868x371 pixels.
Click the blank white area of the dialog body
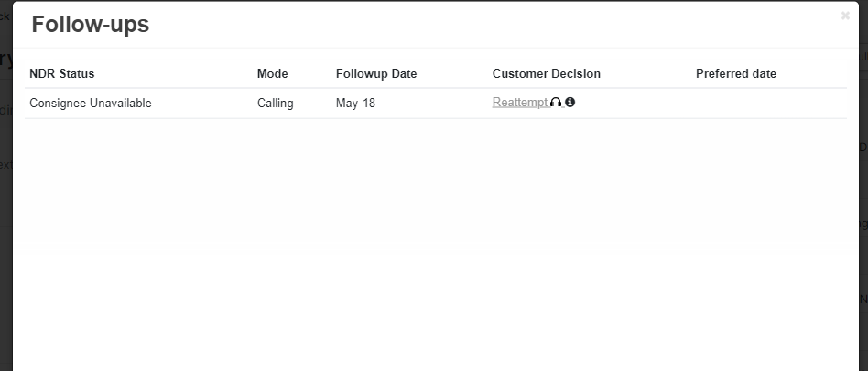(435, 244)
